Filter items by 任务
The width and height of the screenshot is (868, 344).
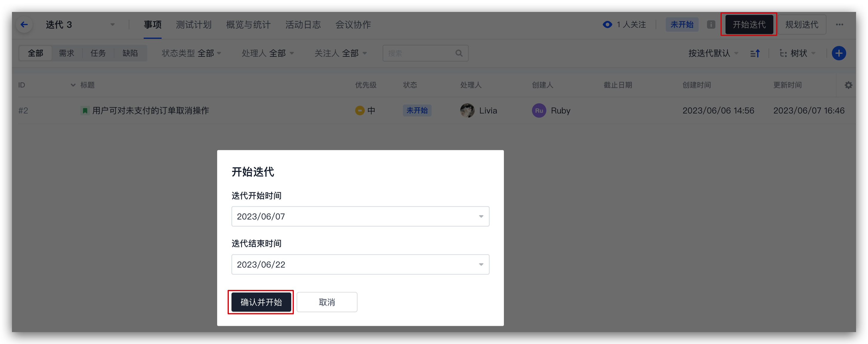(x=98, y=53)
